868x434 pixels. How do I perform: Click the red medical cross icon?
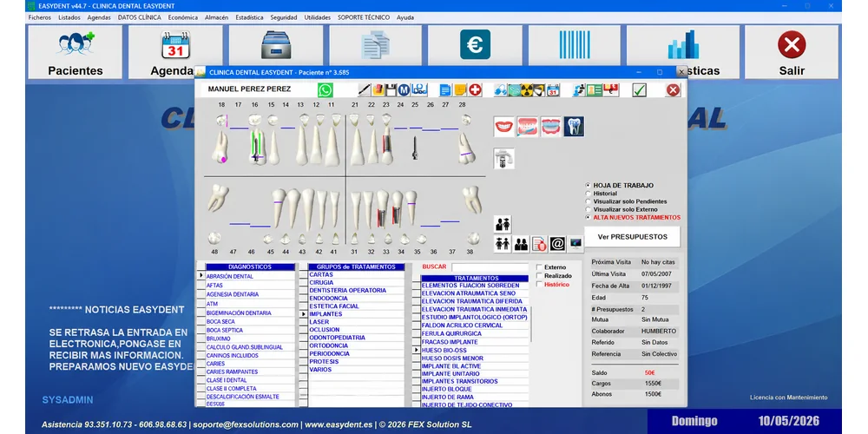tap(475, 89)
